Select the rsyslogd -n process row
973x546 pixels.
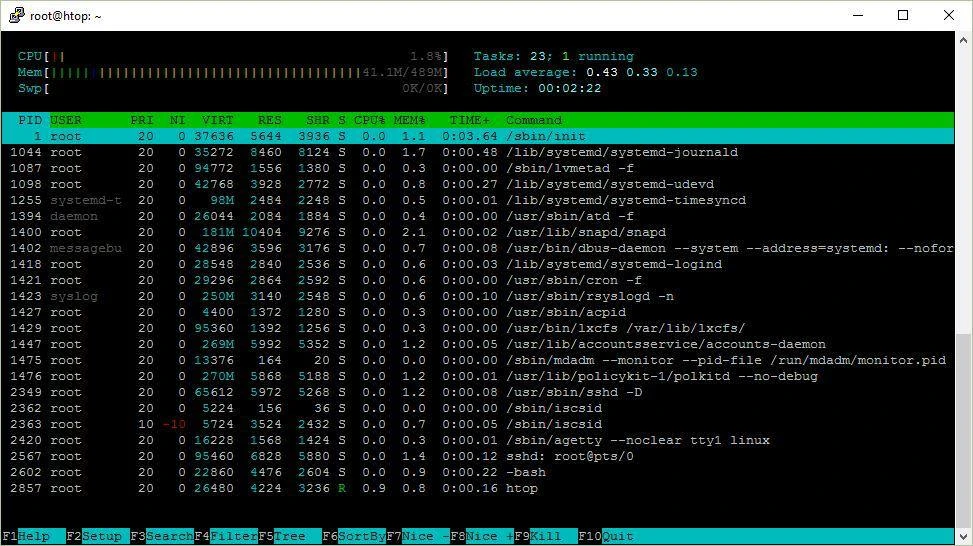[478, 297]
